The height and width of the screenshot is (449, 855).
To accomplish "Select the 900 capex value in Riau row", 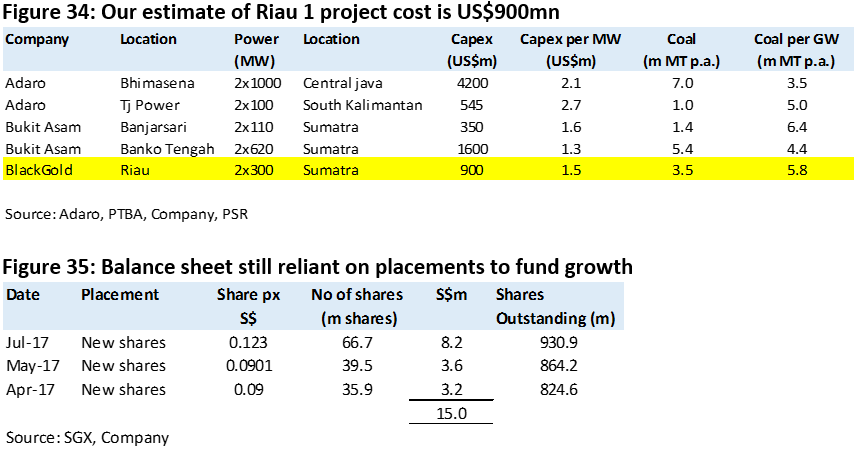I will tap(472, 170).
